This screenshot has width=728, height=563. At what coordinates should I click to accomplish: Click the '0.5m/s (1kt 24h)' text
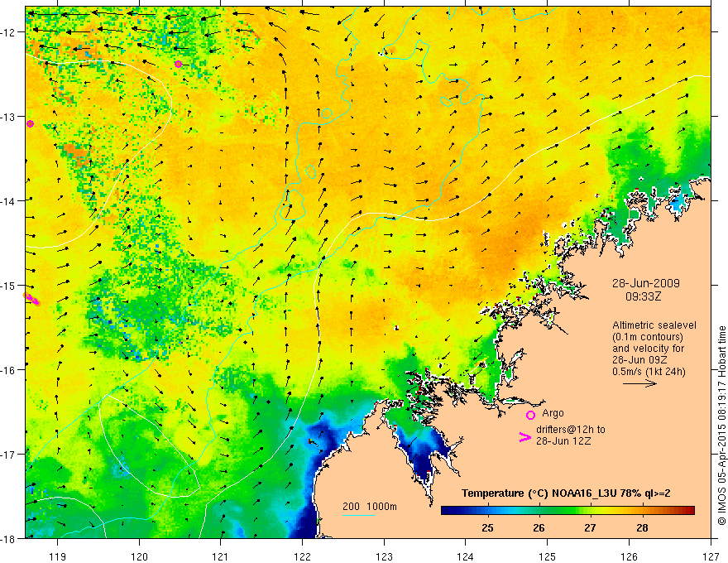coord(649,372)
